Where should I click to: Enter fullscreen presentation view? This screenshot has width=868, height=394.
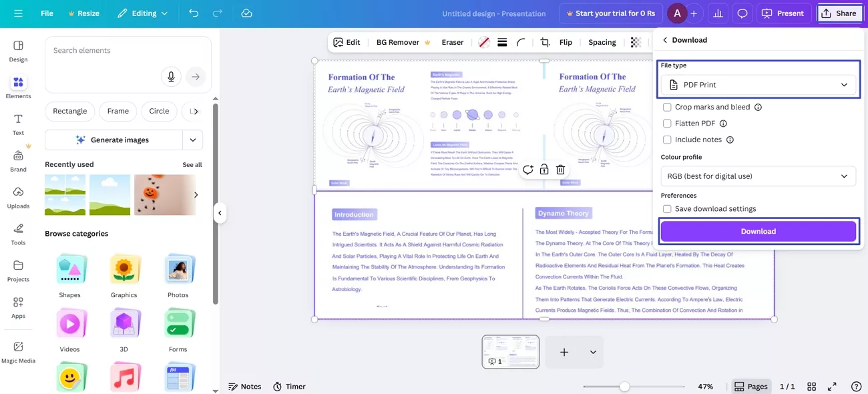click(x=833, y=386)
